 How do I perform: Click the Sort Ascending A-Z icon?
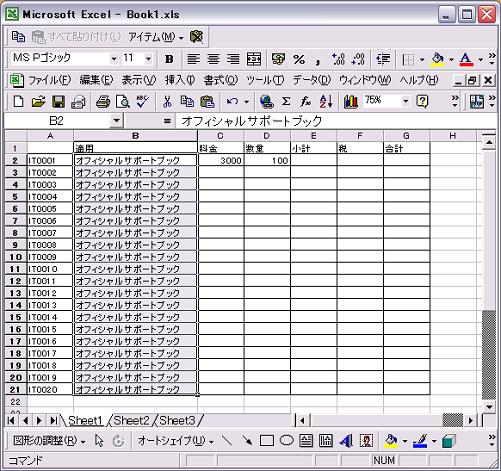coord(326,101)
